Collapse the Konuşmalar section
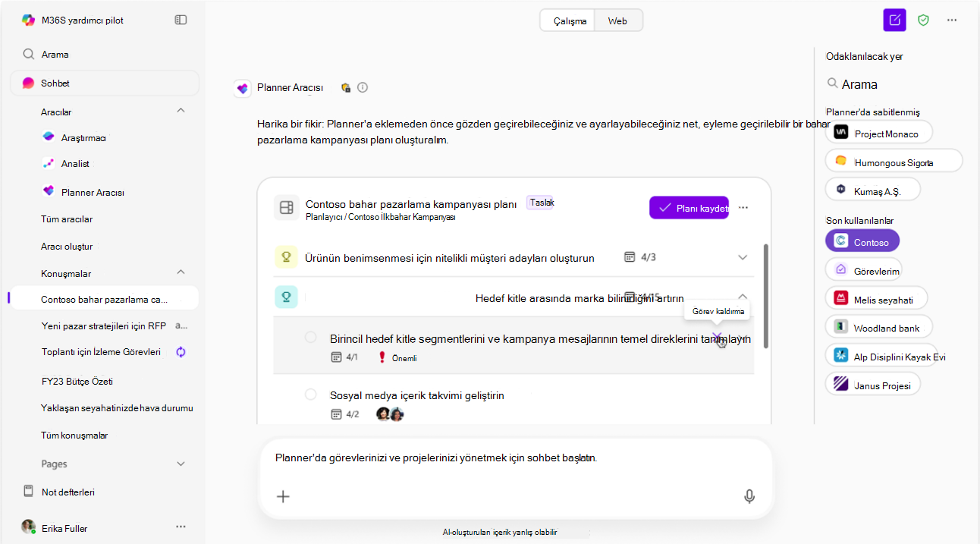 (x=181, y=272)
